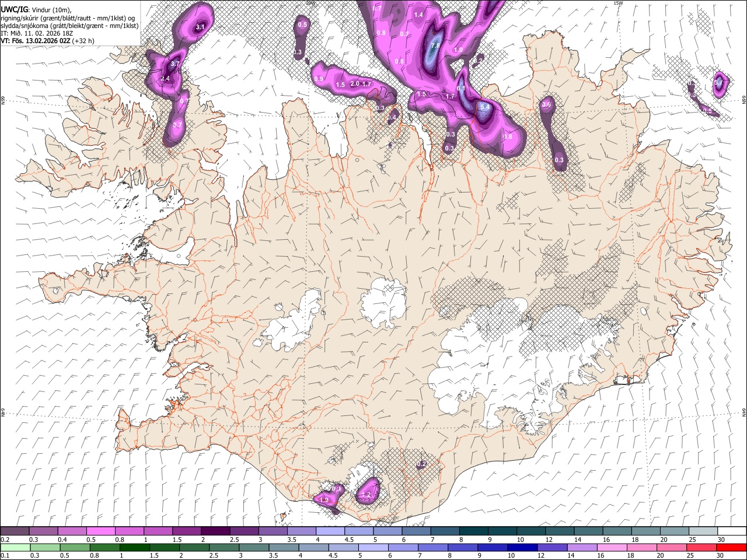The width and height of the screenshot is (747, 560).
Task: Click the 'Vindur (10m)' label
Action: click(x=50, y=9)
